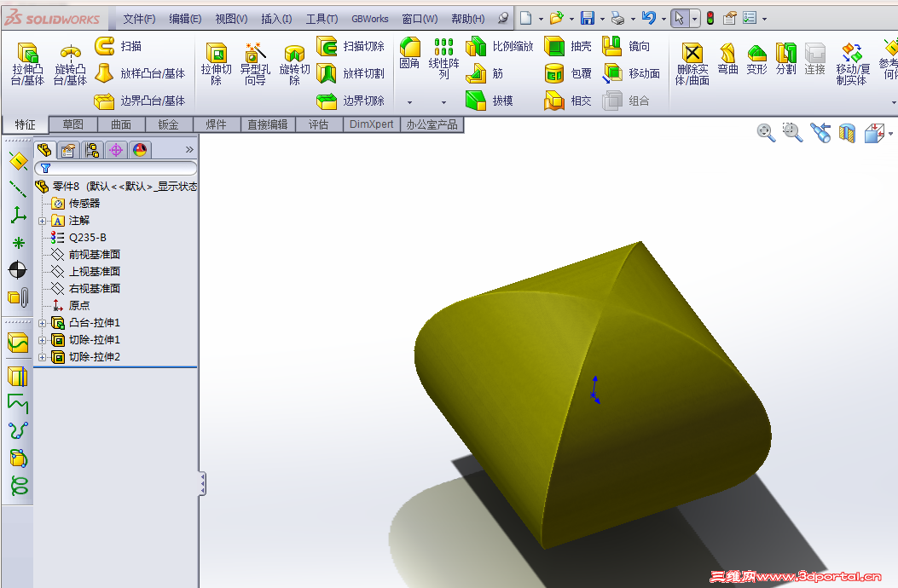
Task: Select the Q235-B material entry
Action: (x=88, y=237)
